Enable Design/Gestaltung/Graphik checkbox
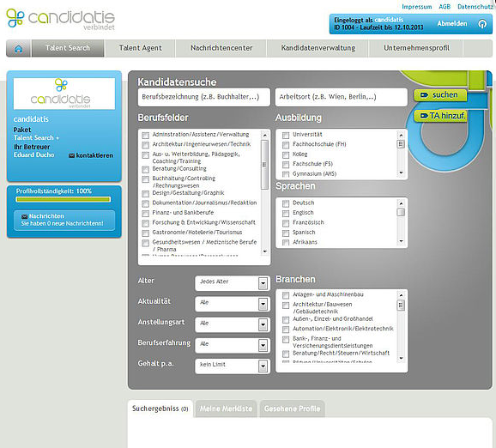Screen dimensions: 496x448 pyautogui.click(x=146, y=194)
